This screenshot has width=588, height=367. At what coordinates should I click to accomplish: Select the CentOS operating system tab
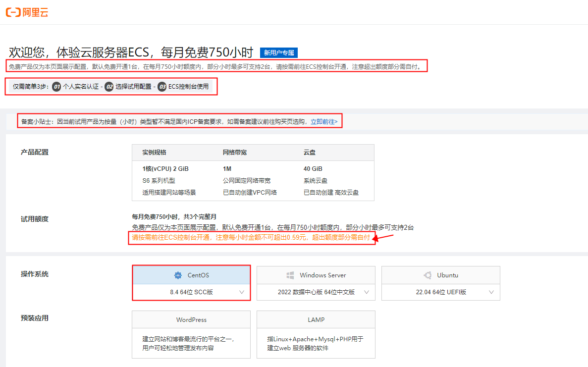click(x=191, y=275)
